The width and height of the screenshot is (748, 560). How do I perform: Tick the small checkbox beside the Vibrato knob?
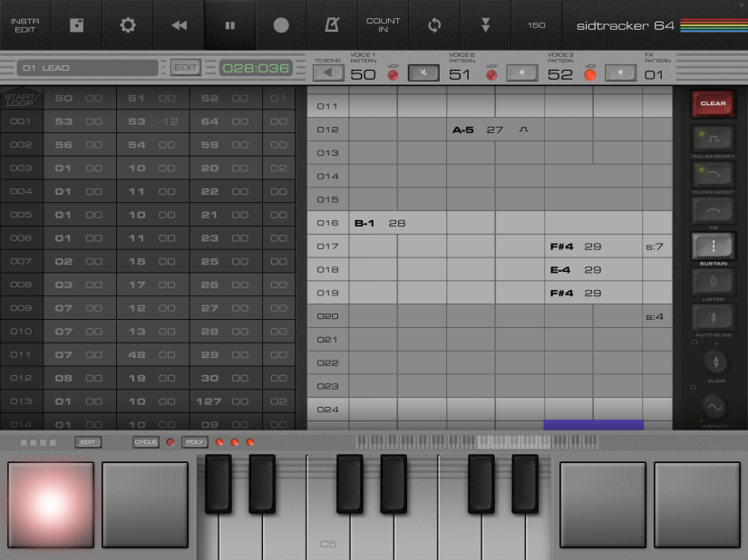(x=693, y=387)
